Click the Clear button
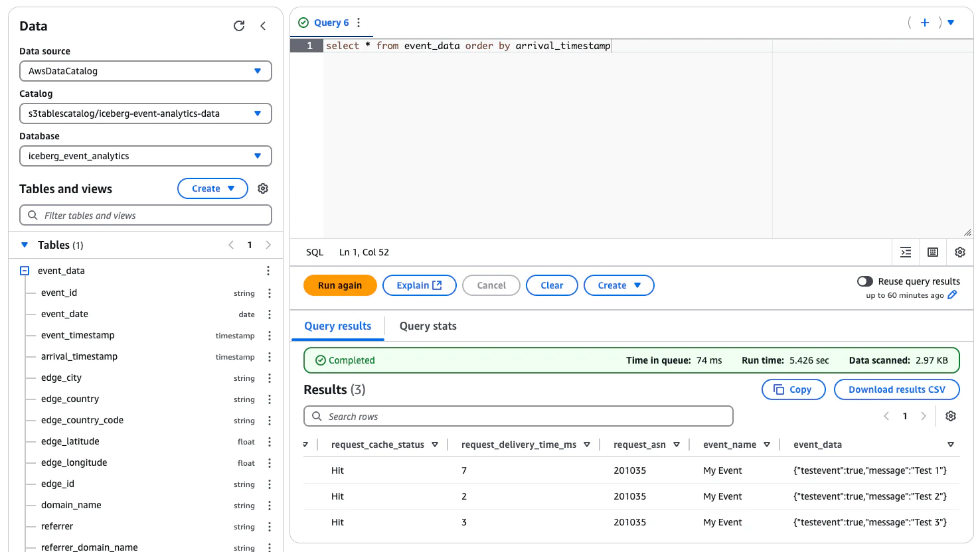Viewport: 980px width, 552px height. (552, 285)
